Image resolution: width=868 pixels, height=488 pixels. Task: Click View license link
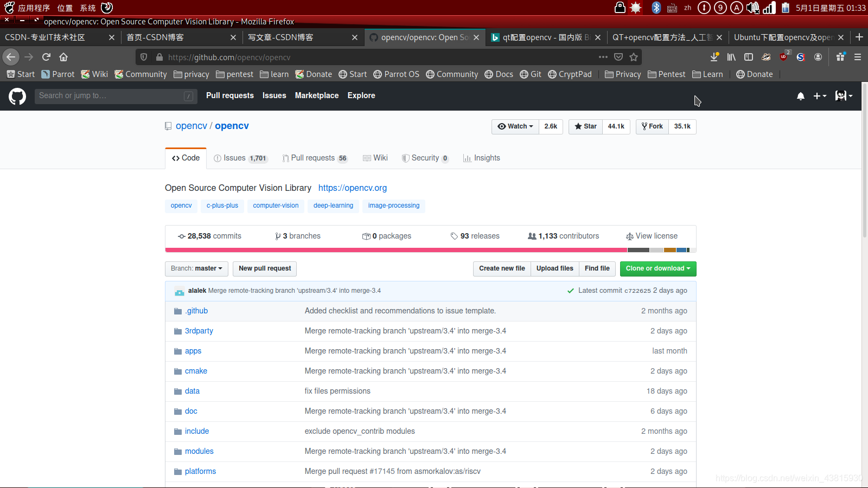[x=652, y=236]
